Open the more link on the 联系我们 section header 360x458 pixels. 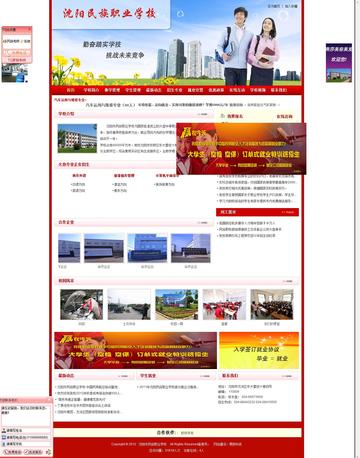point(287,376)
